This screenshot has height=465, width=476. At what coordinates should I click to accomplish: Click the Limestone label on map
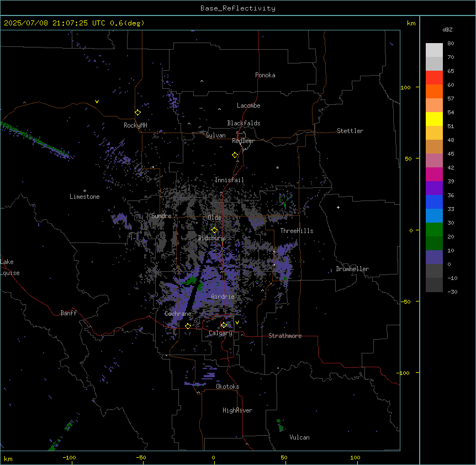(x=84, y=197)
